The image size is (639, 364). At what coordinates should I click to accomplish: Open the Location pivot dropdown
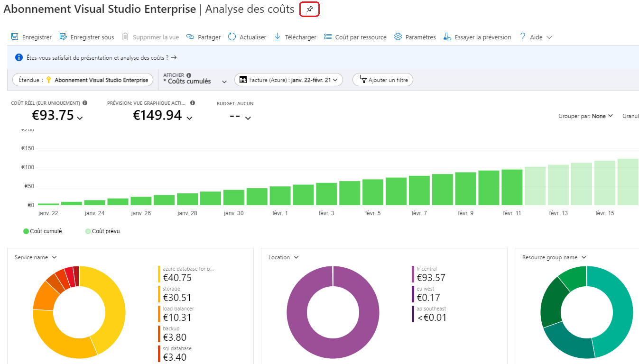click(x=284, y=257)
